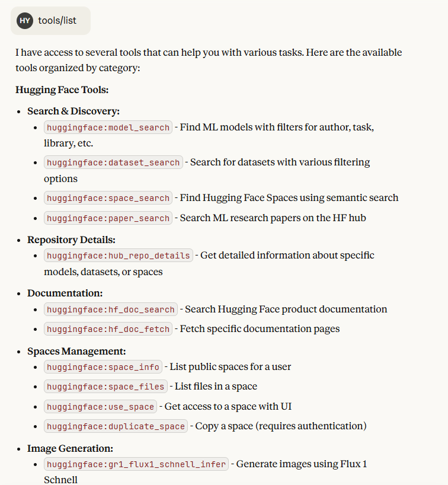Click the Documentation category heading
Viewport: 448px width, 485px height.
pos(65,293)
